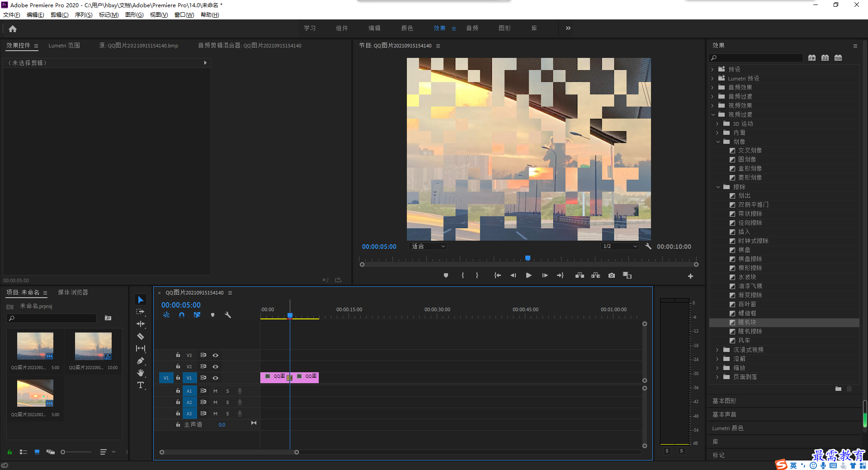This screenshot has width=868, height=470.
Task: Go to In point in program monitor
Action: point(497,275)
